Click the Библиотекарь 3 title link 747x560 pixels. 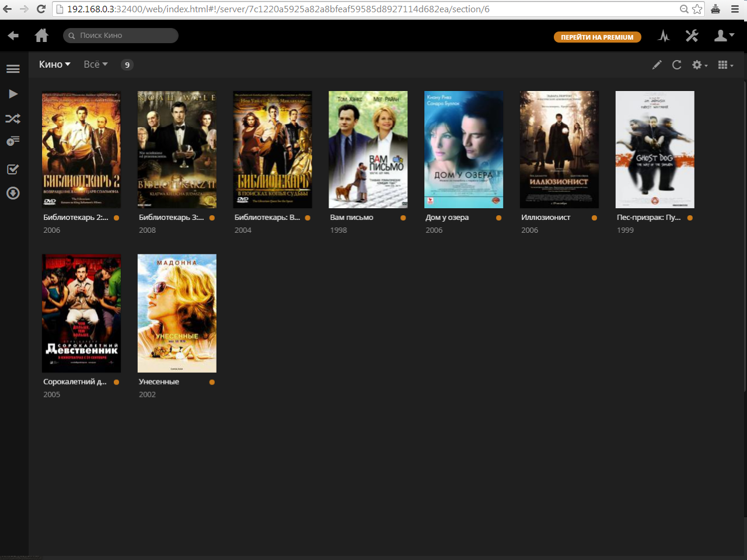172,218
